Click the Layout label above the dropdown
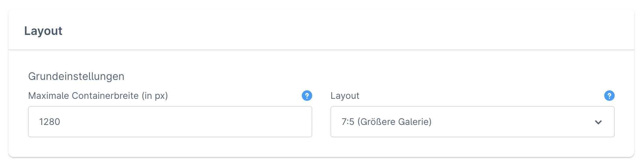Image resolution: width=644 pixels, height=167 pixels. (x=345, y=96)
